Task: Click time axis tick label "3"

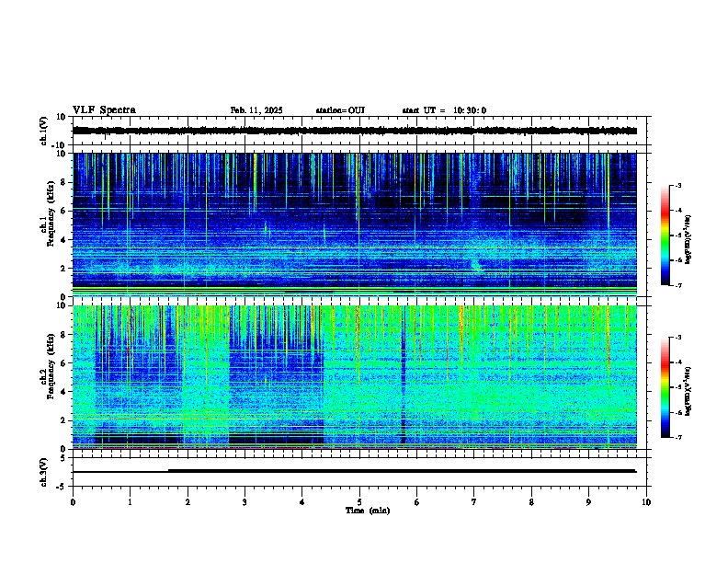Action: tap(245, 502)
